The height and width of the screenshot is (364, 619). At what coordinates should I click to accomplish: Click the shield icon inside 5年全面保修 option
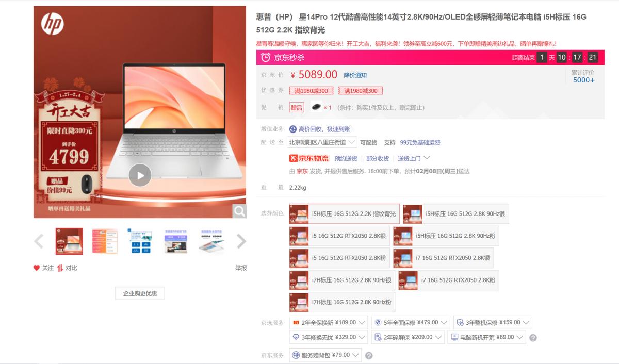coord(379,322)
